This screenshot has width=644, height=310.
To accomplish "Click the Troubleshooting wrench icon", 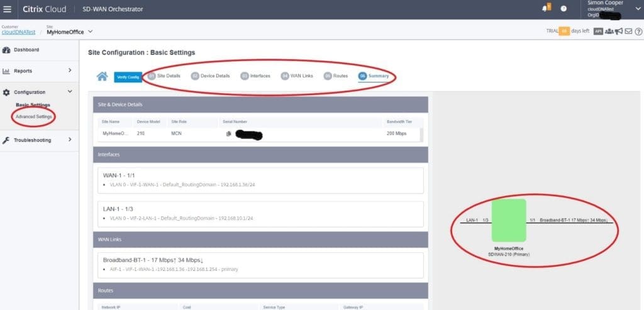I will pos(6,140).
